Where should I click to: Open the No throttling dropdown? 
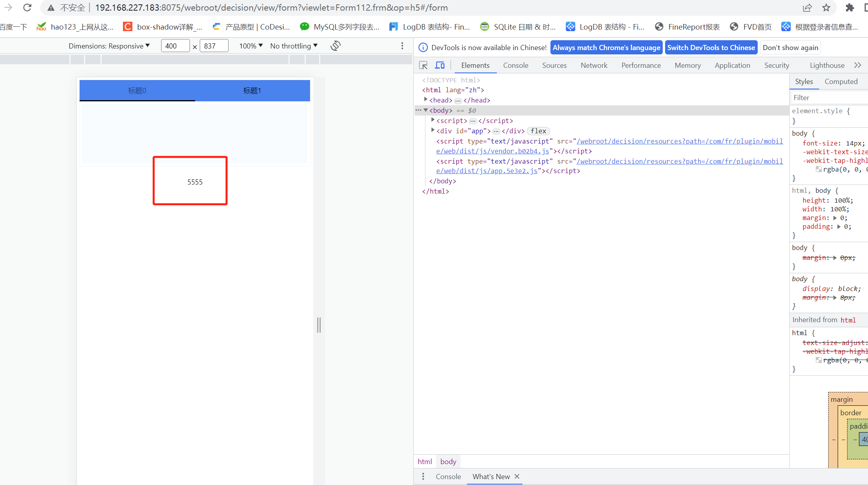294,46
